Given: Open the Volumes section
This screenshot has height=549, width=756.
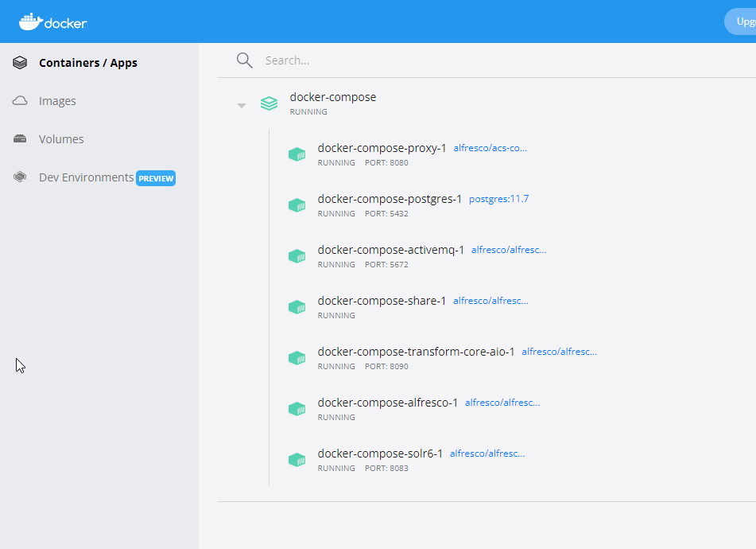Looking at the screenshot, I should [60, 138].
